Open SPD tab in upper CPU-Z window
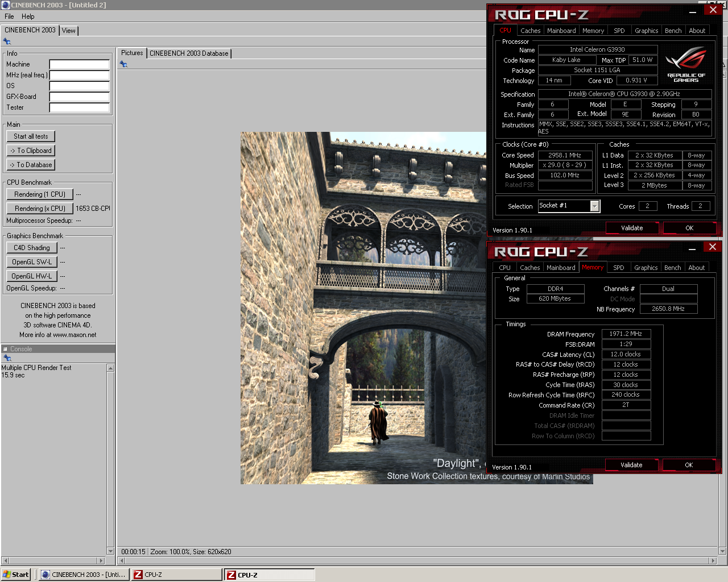Image resolution: width=728 pixels, height=582 pixels. pyautogui.click(x=619, y=31)
